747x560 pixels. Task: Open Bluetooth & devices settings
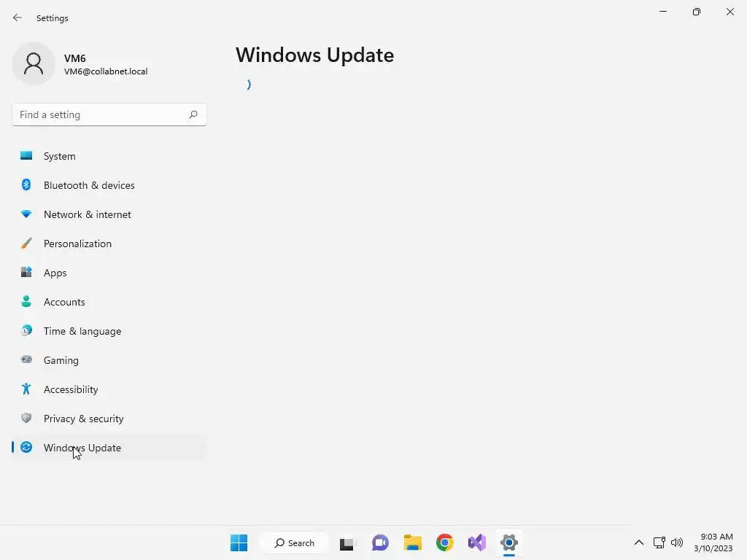(109, 185)
